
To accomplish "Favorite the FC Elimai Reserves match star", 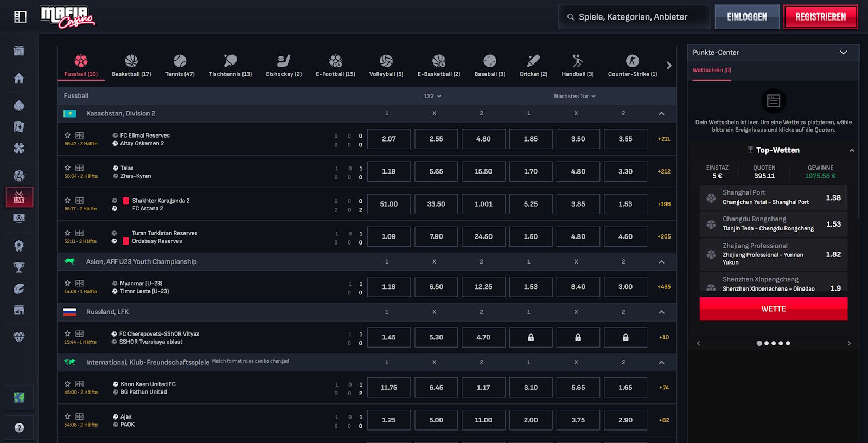I will pyautogui.click(x=67, y=135).
